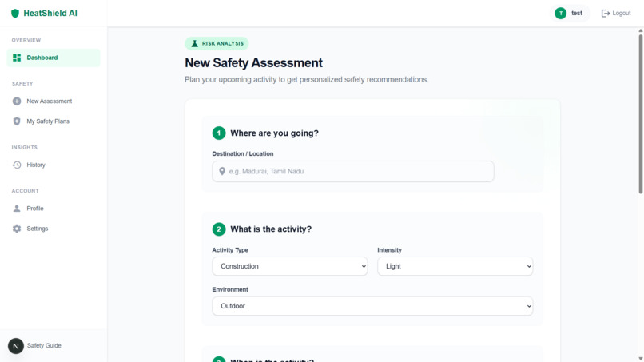Image resolution: width=644 pixels, height=362 pixels.
Task: Click the Dashboard grid icon in the sidebar
Action: 17,58
